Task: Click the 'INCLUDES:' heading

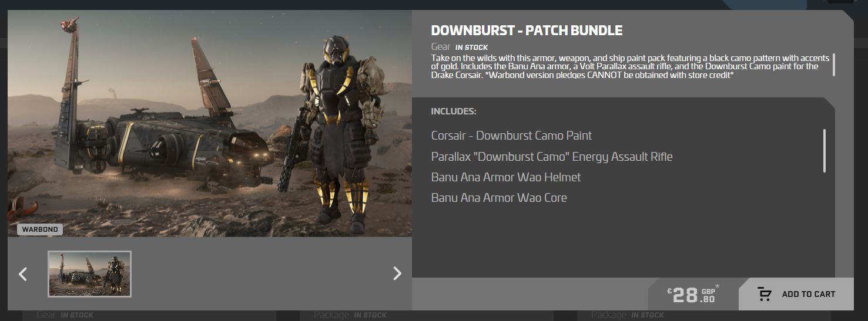Action: point(454,111)
